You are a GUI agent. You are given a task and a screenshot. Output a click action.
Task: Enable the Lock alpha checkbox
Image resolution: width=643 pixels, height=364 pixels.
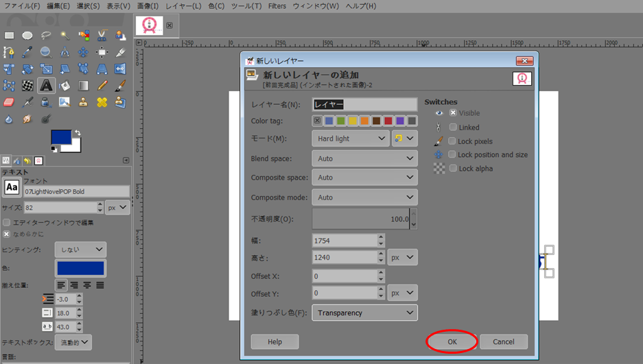click(x=453, y=168)
